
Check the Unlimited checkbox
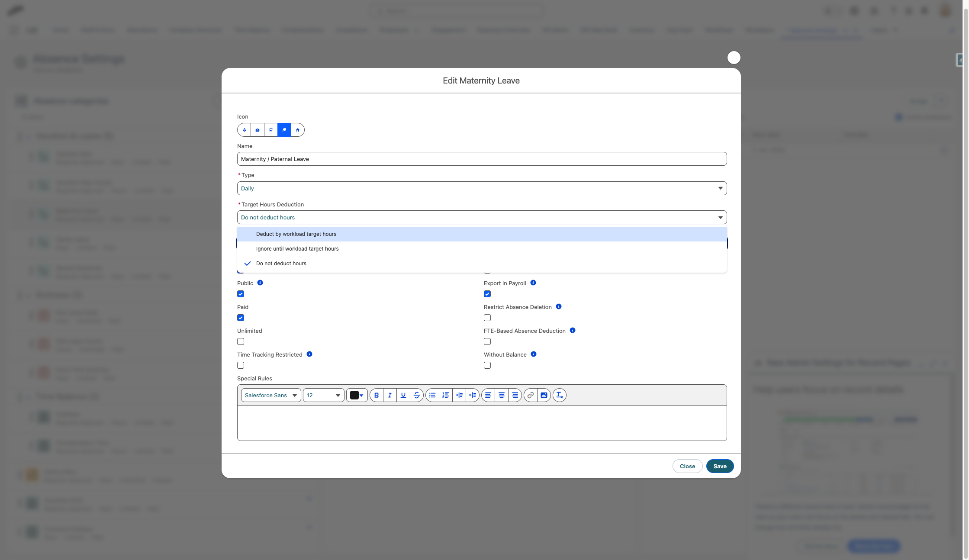pyautogui.click(x=241, y=341)
